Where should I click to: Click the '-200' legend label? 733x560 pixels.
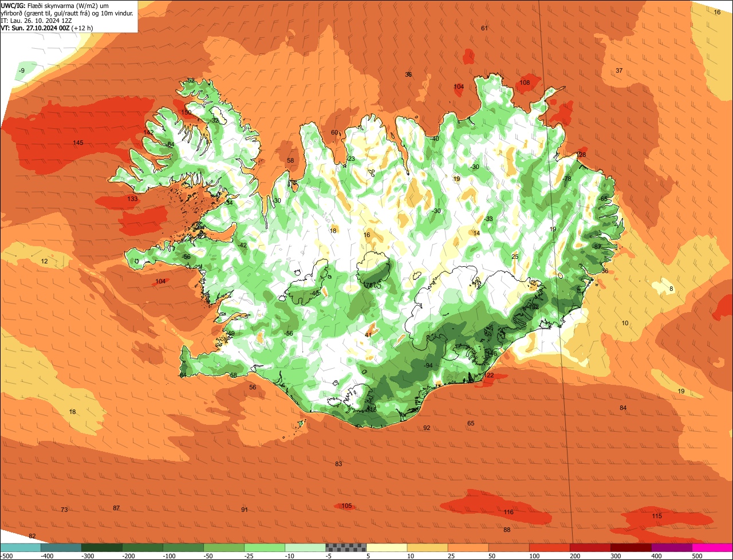tap(128, 556)
